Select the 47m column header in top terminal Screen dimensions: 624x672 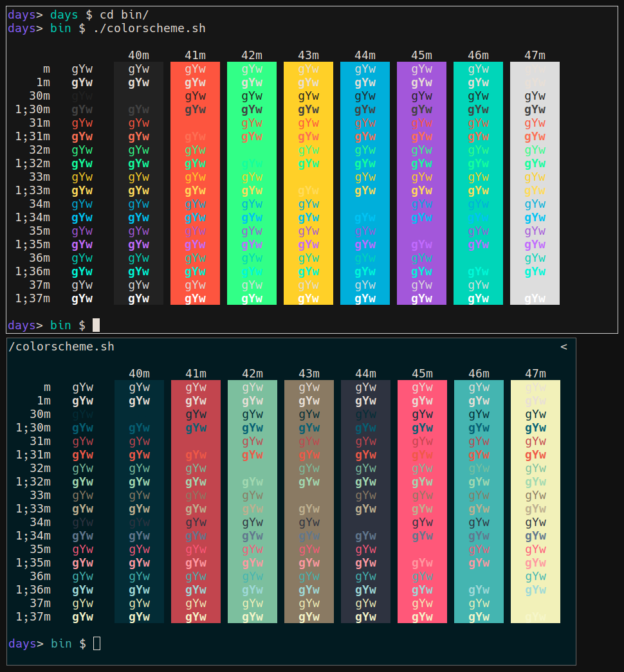(x=535, y=55)
